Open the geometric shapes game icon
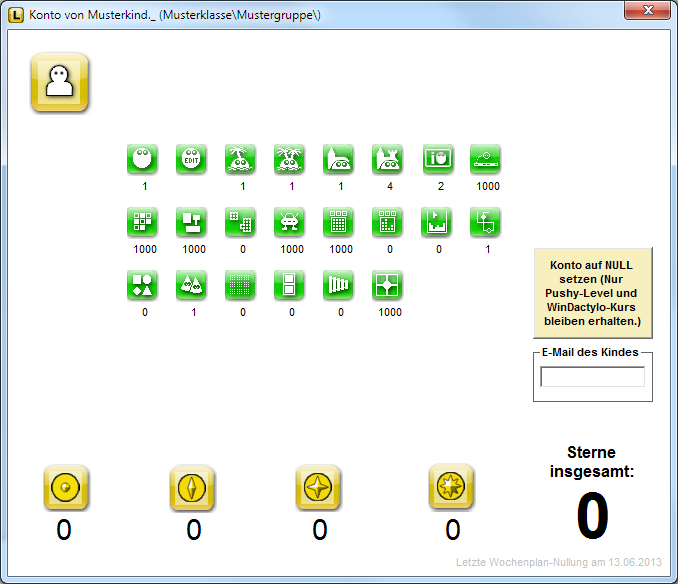678x584 pixels. point(143,285)
